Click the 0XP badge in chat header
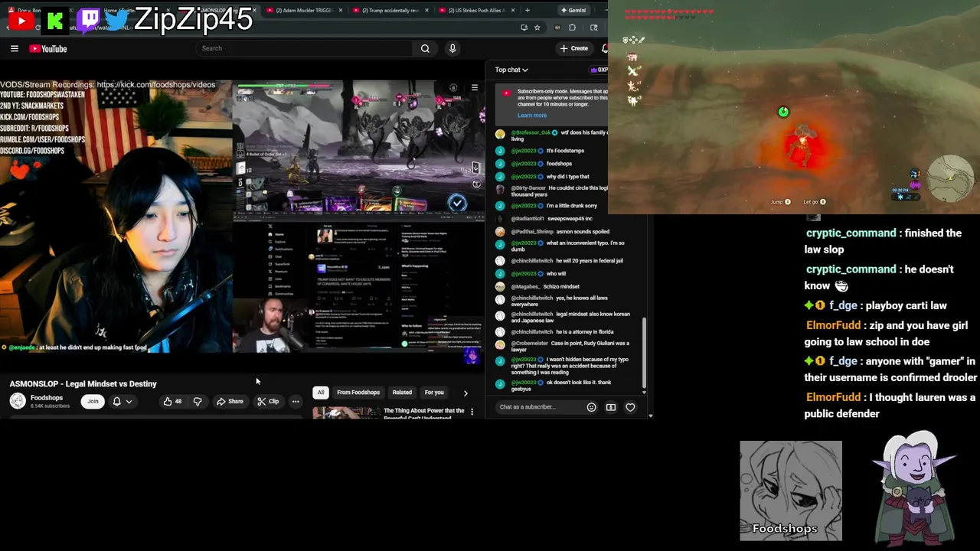The width and height of the screenshot is (980, 551). tap(599, 70)
